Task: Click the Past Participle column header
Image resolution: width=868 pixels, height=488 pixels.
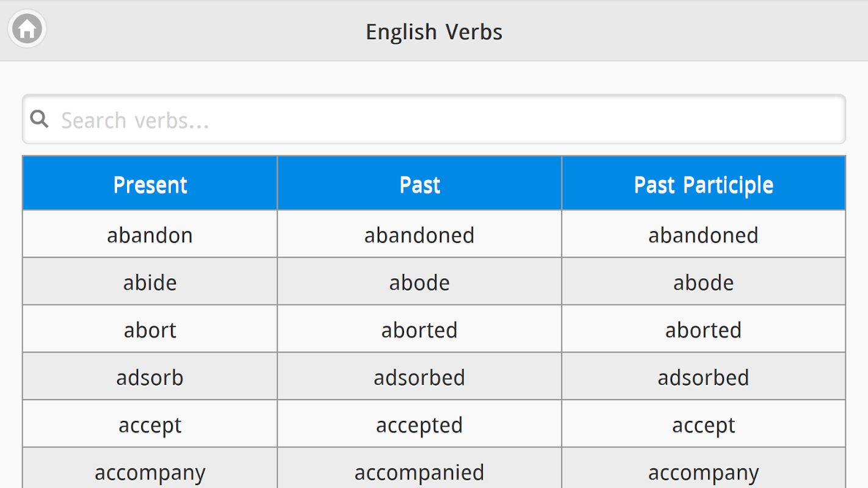Action: pyautogui.click(x=703, y=184)
